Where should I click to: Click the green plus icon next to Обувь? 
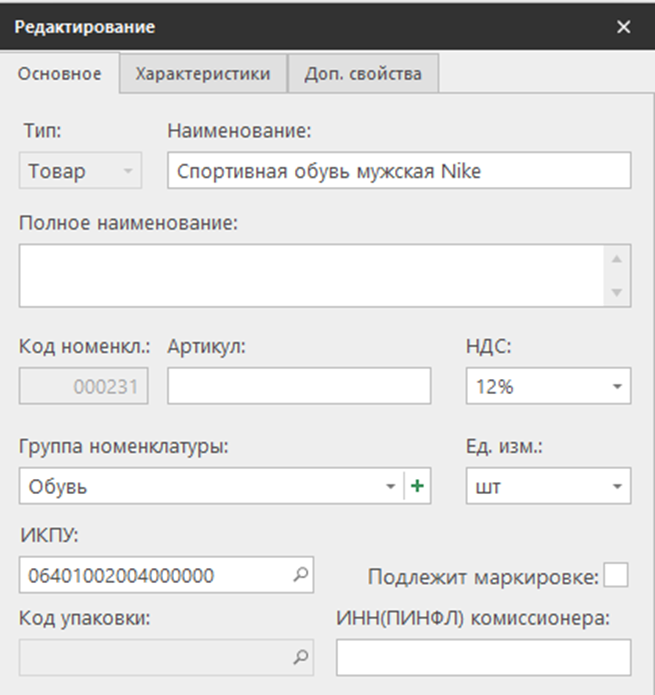417,487
